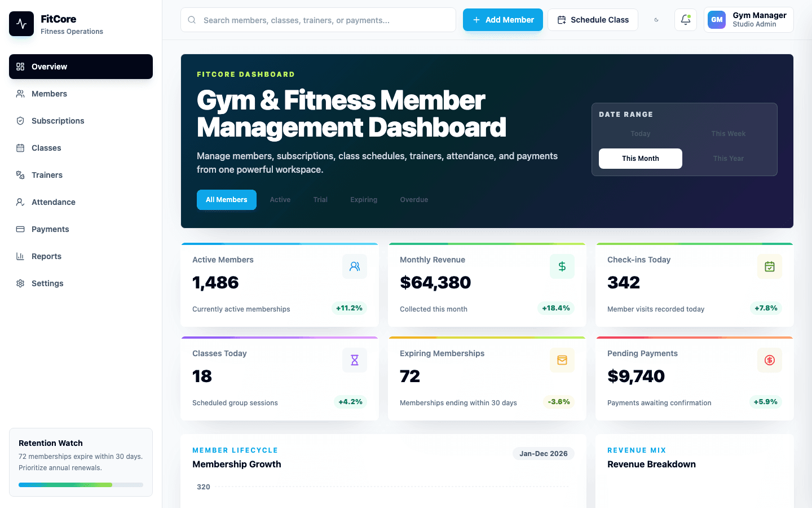Click the Retention Watch card title

tap(51, 443)
